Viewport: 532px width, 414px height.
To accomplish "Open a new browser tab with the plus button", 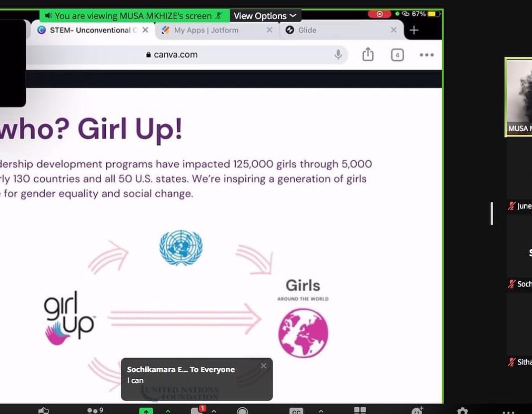I will (414, 30).
